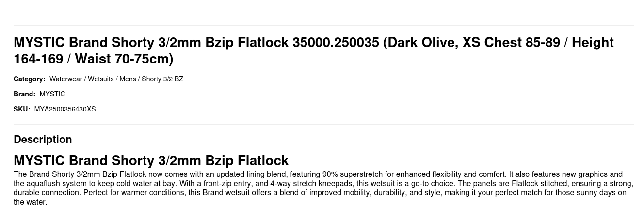Select "Mens" in the category path

coord(128,79)
